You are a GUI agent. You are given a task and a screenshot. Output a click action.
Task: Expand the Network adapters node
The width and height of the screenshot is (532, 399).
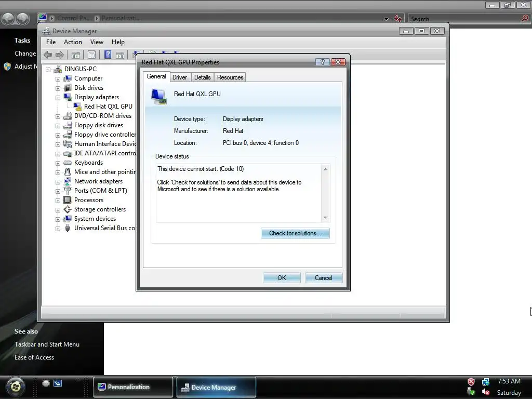coord(58,182)
